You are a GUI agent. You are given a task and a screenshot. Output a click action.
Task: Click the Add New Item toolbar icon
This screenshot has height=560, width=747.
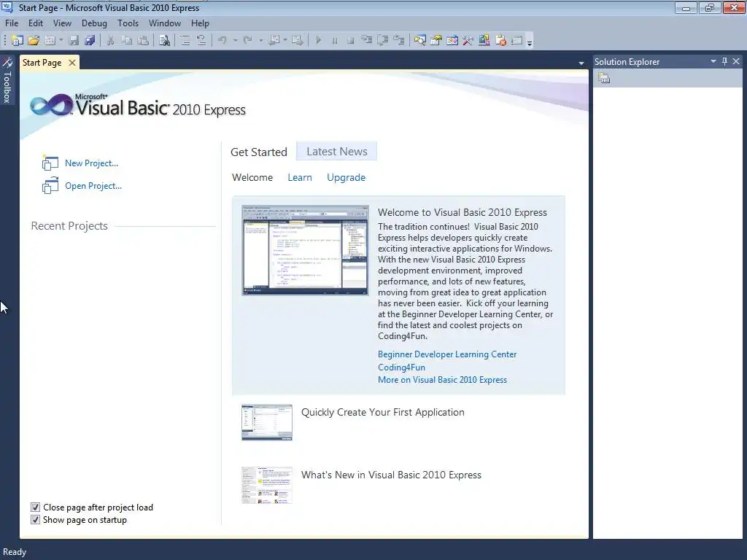point(50,41)
